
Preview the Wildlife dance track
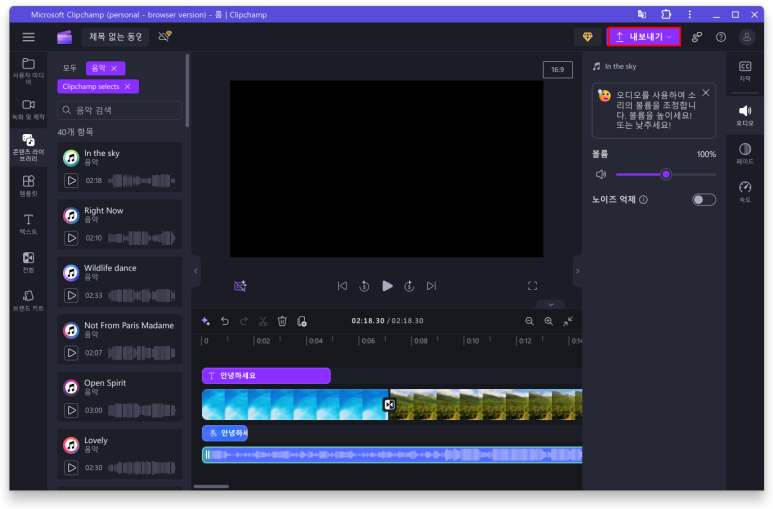click(71, 295)
